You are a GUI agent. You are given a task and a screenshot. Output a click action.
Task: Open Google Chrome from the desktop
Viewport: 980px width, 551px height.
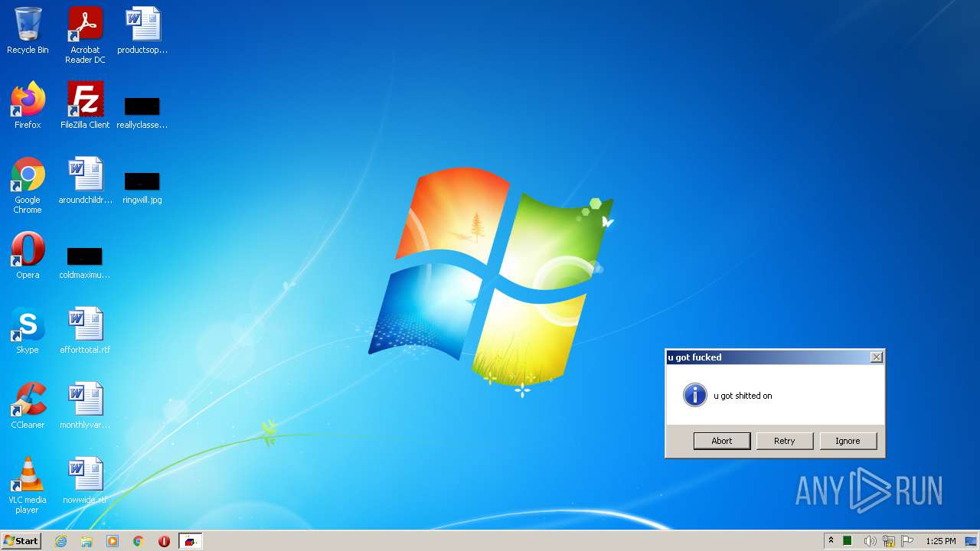coord(28,185)
